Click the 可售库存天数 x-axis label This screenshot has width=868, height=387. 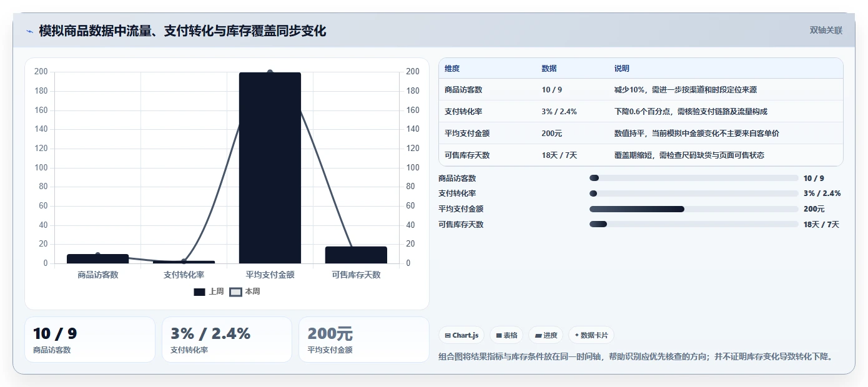[356, 275]
